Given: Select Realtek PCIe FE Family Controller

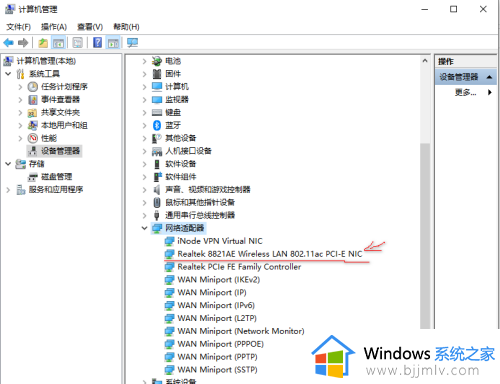Looking at the screenshot, I should (239, 267).
